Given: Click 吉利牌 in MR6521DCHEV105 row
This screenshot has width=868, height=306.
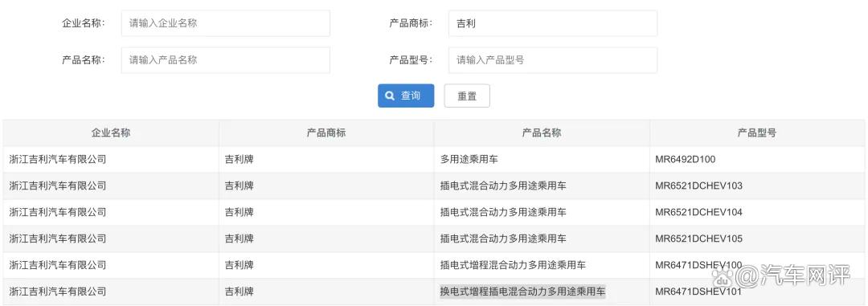Looking at the screenshot, I should click(x=240, y=239).
